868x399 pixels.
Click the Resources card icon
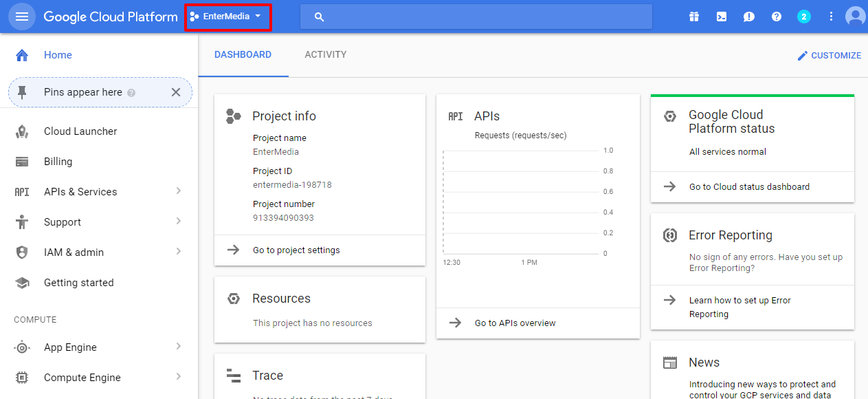coord(234,299)
